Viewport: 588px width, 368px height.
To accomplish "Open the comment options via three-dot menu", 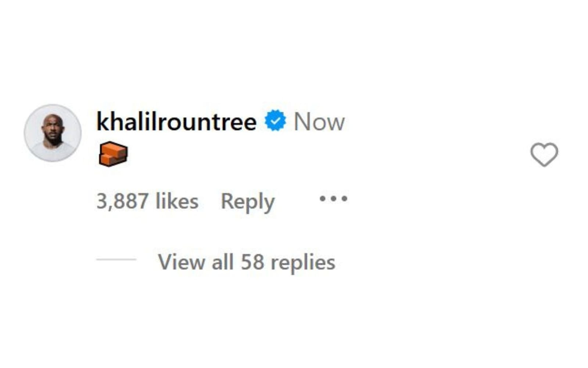I will (x=334, y=199).
